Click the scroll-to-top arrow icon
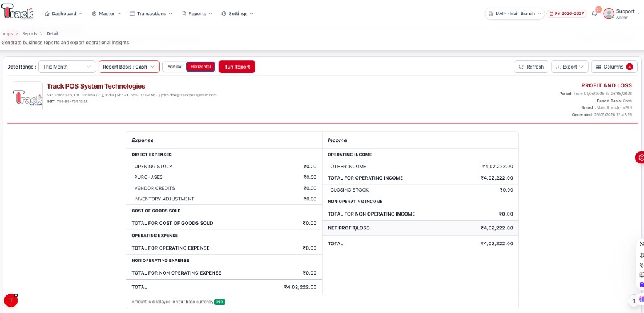Image resolution: width=644 pixels, height=313 pixels. pos(634,300)
